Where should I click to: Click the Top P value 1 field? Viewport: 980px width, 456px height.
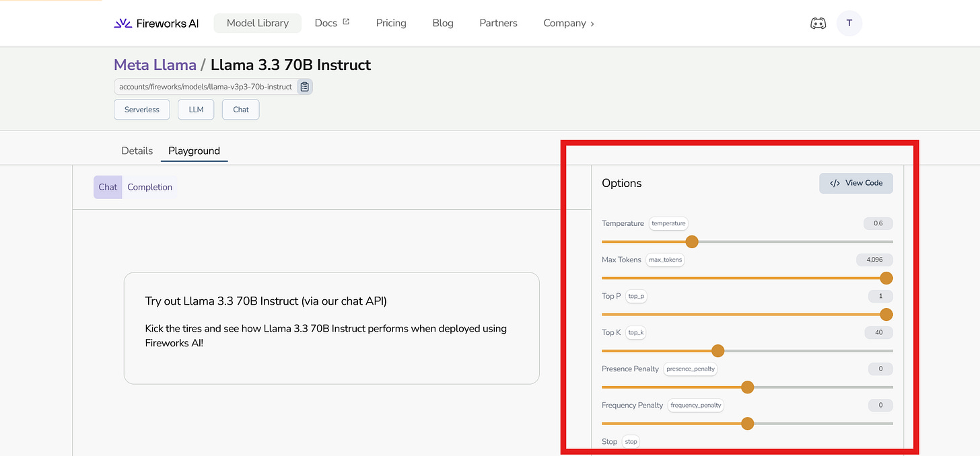click(x=880, y=296)
